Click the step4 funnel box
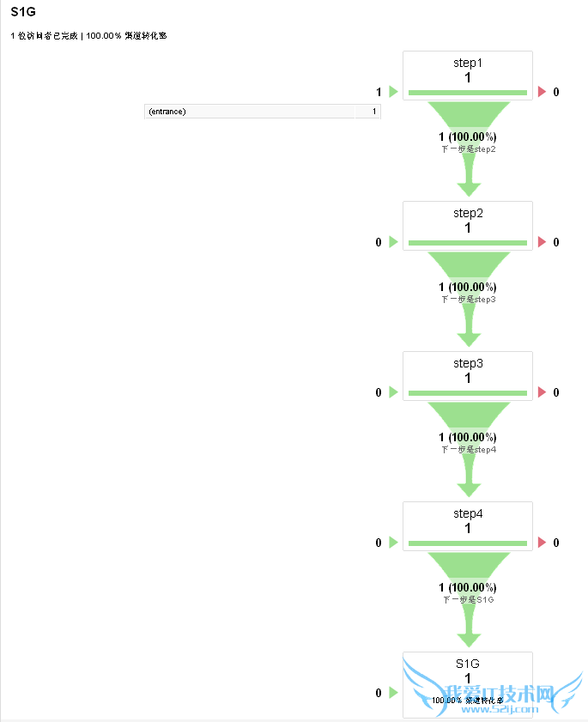The image size is (588, 722). (468, 521)
